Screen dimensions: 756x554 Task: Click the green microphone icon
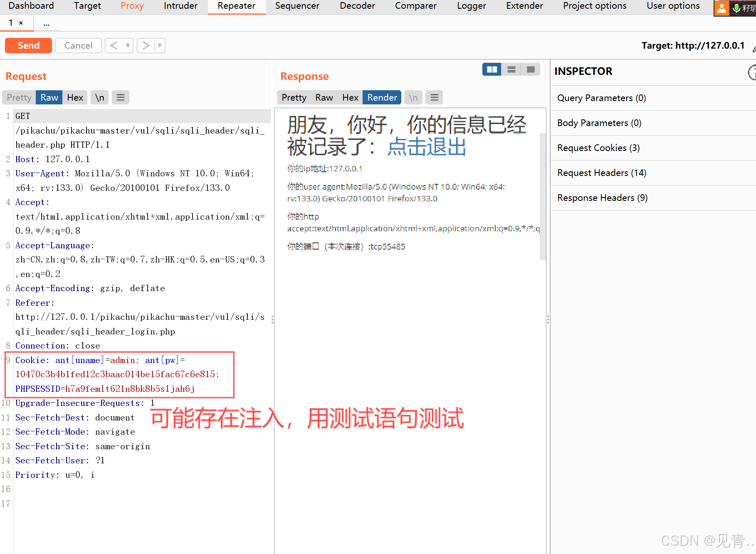tap(736, 8)
